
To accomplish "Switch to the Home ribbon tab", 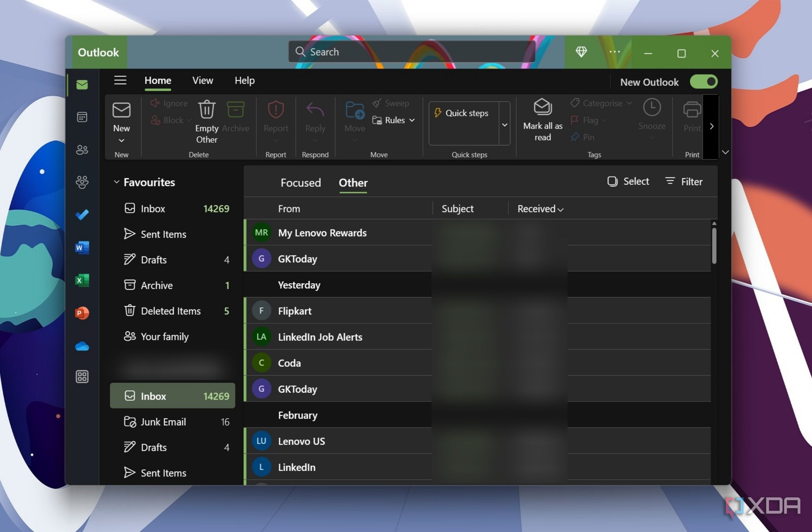I will pyautogui.click(x=158, y=80).
